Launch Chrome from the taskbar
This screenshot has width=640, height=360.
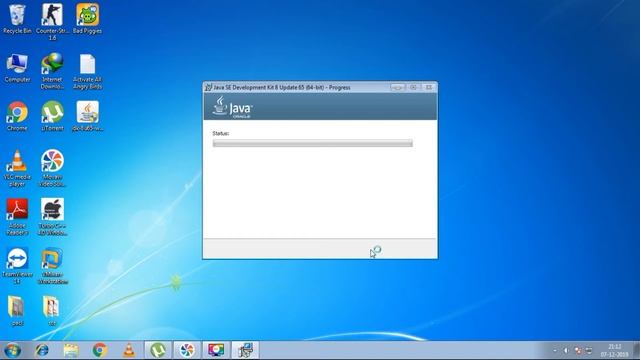point(100,350)
